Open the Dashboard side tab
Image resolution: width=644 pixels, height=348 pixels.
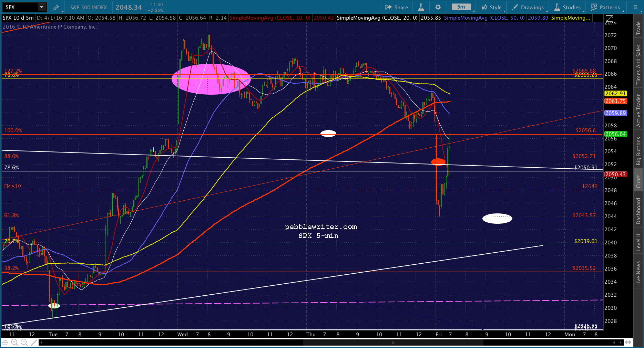pyautogui.click(x=638, y=211)
